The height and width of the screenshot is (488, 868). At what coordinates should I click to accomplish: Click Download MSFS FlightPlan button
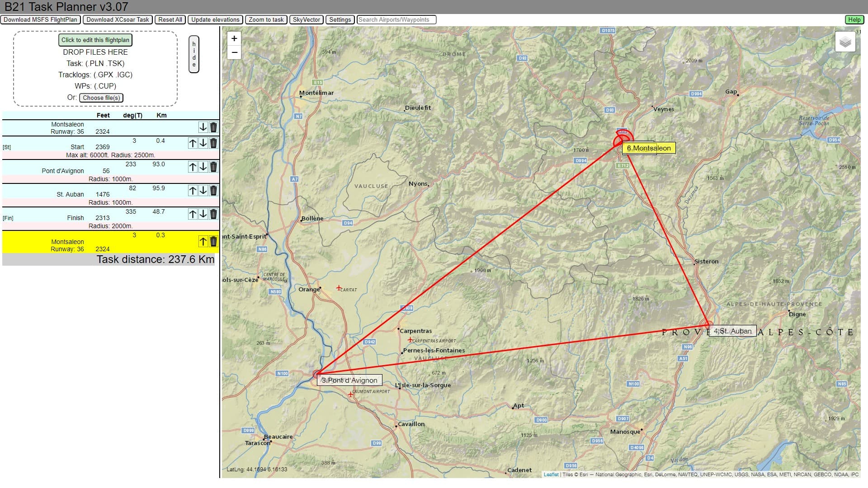(41, 19)
